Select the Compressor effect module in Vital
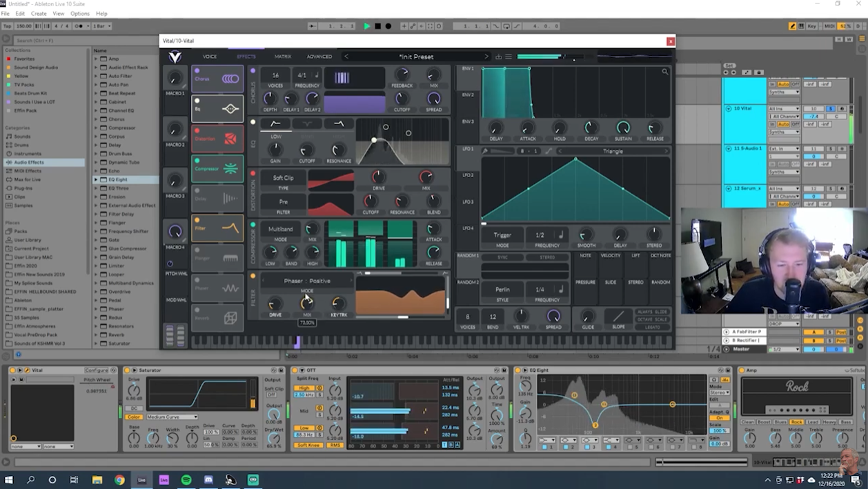 tap(217, 168)
